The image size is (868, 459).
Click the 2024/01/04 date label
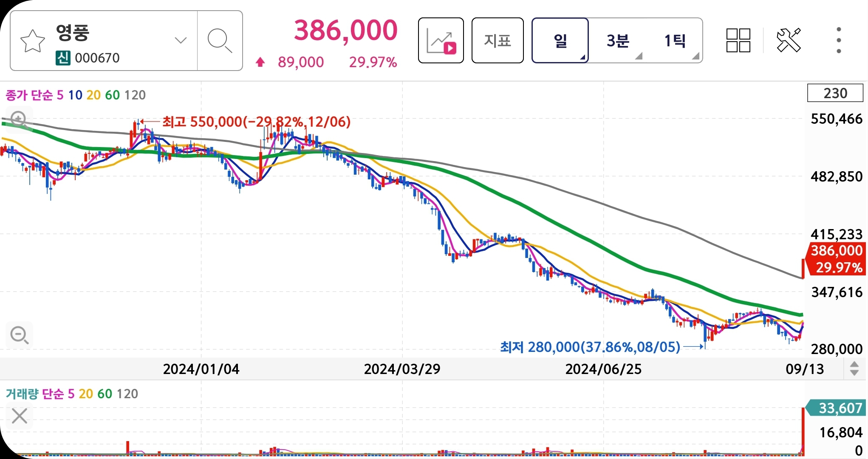pyautogui.click(x=201, y=369)
